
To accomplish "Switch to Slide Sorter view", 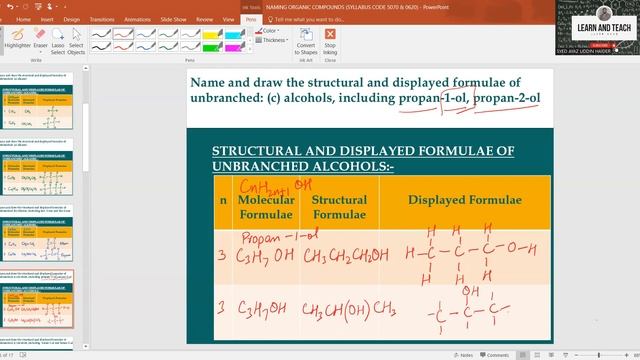I will 537,355.
